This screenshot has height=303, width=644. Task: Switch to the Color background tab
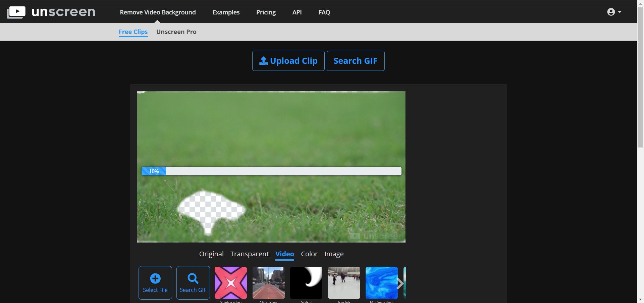click(309, 254)
